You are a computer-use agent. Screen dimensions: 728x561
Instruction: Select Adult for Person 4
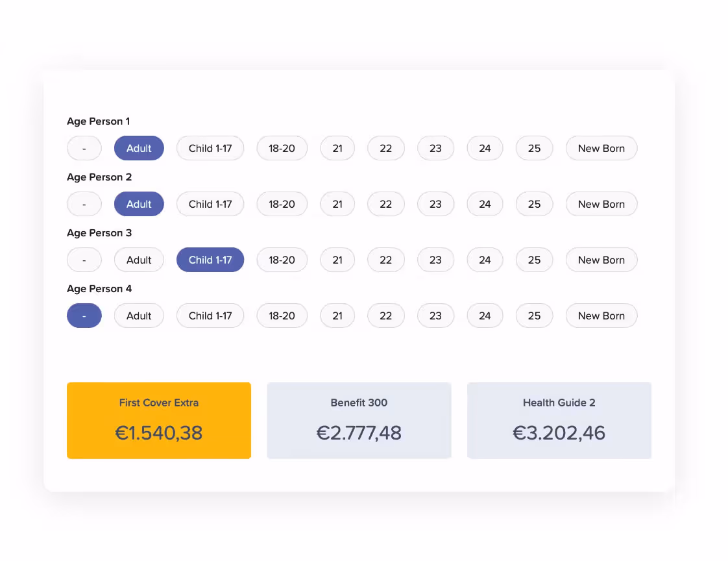pos(139,316)
